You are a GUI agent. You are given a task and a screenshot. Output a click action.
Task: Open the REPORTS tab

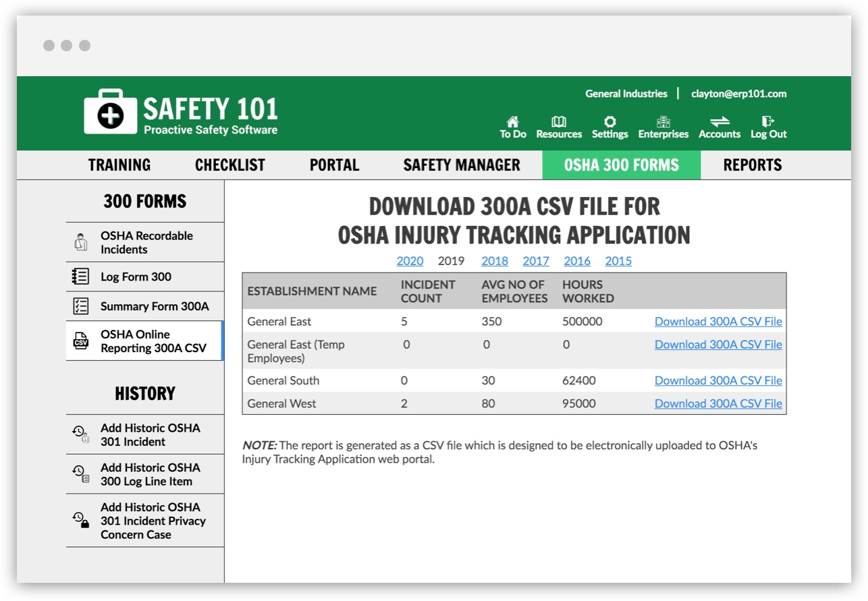pyautogui.click(x=752, y=165)
